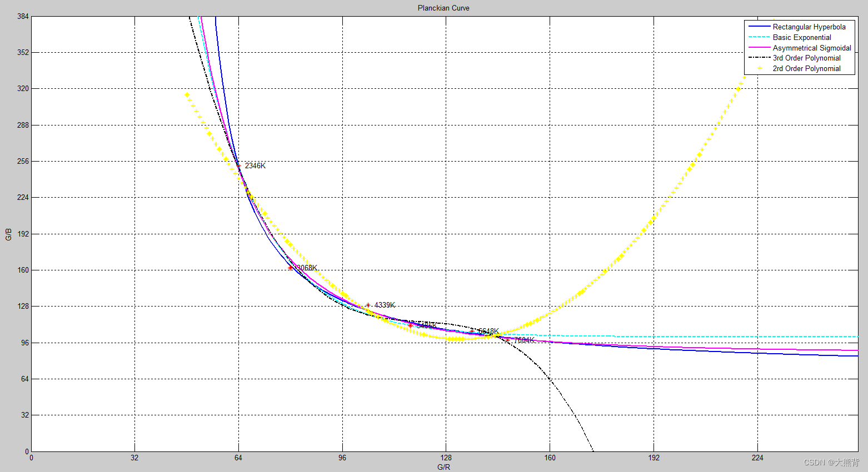
Task: Click y-axis tick label 352
Action: click(23, 52)
